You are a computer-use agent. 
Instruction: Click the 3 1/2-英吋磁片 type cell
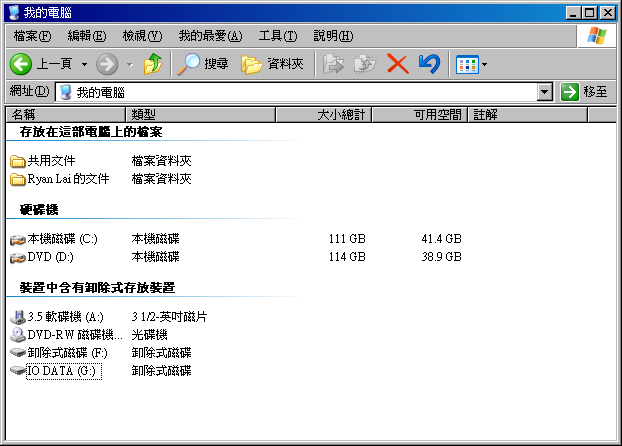click(x=169, y=317)
